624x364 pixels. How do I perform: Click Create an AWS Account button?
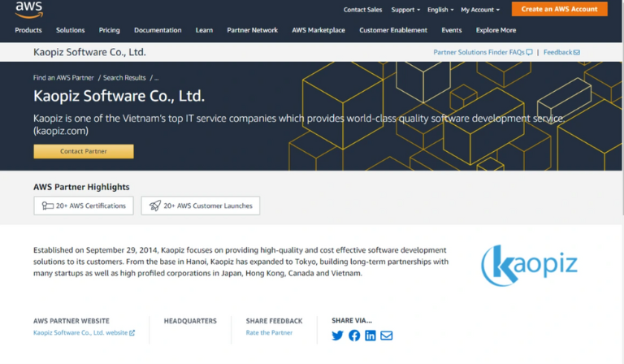(559, 9)
